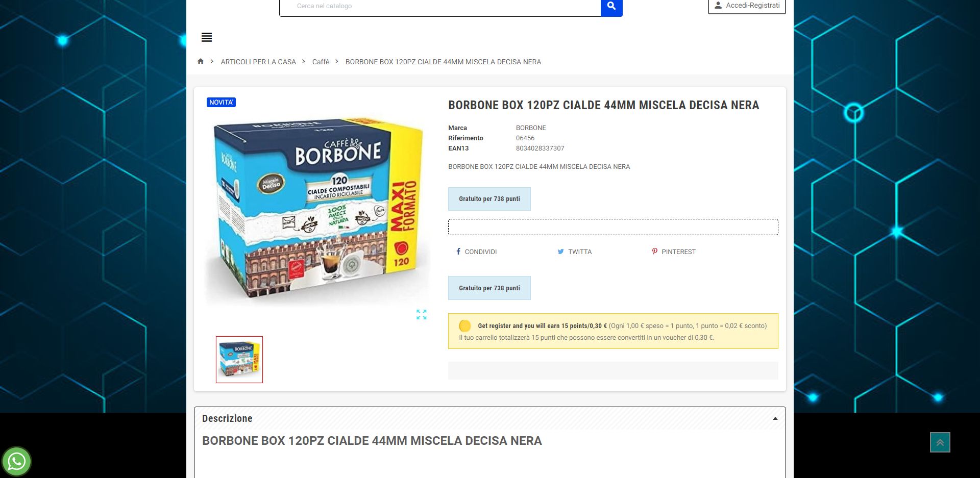Screen dimensions: 980x478
Task: Click the Cerca nel catalogo search field
Action: (x=440, y=7)
